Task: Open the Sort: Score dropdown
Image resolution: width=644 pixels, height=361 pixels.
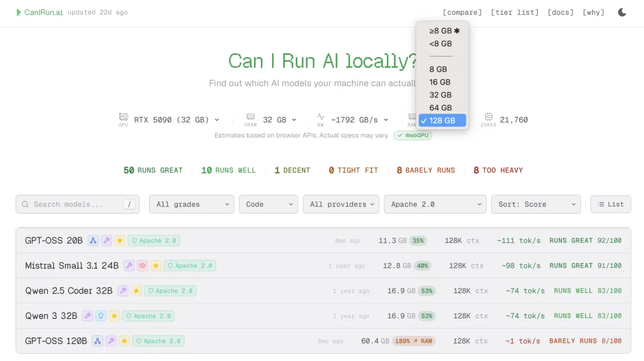Action: (x=536, y=204)
